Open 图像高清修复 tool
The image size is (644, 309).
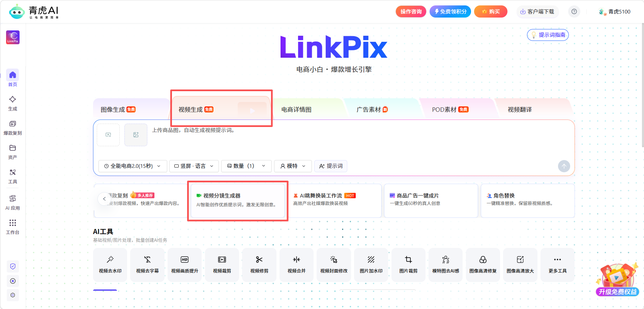[483, 265]
